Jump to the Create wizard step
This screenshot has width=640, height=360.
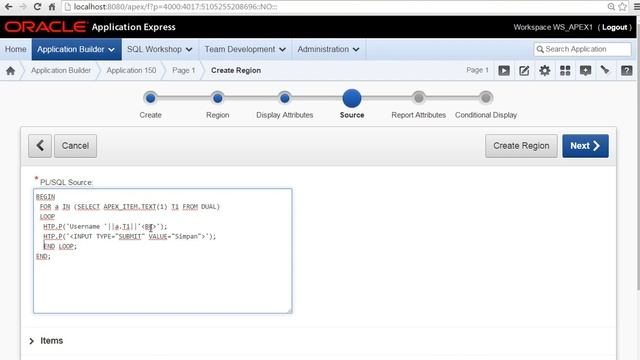150,98
